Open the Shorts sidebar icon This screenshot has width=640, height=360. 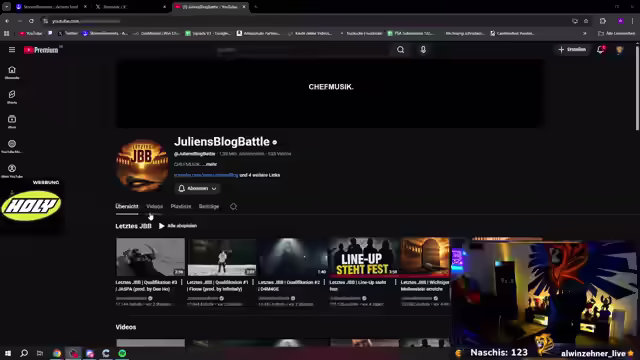tap(12, 97)
